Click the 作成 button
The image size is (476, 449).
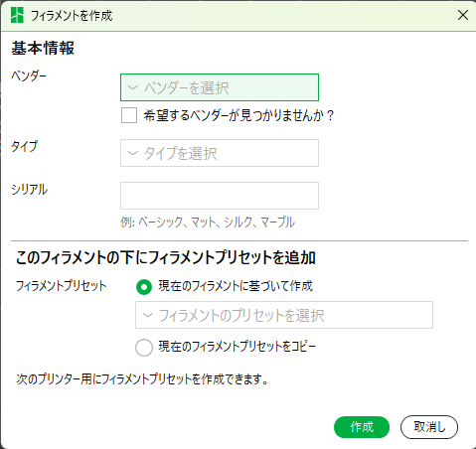click(x=362, y=427)
